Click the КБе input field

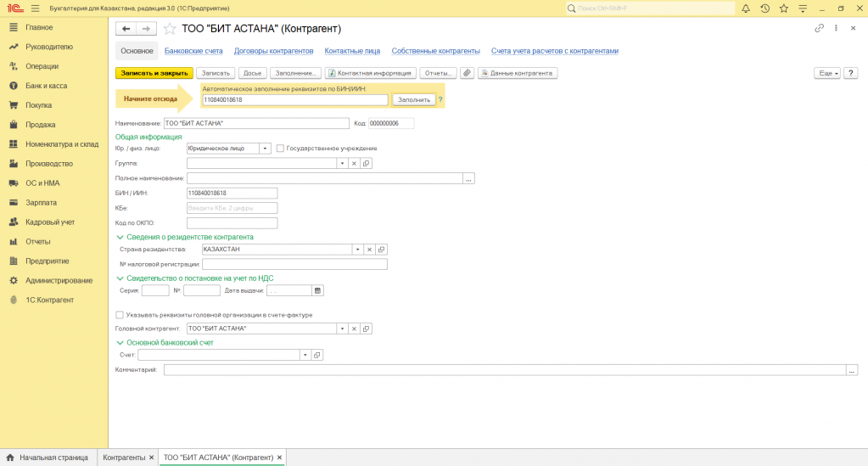point(232,208)
